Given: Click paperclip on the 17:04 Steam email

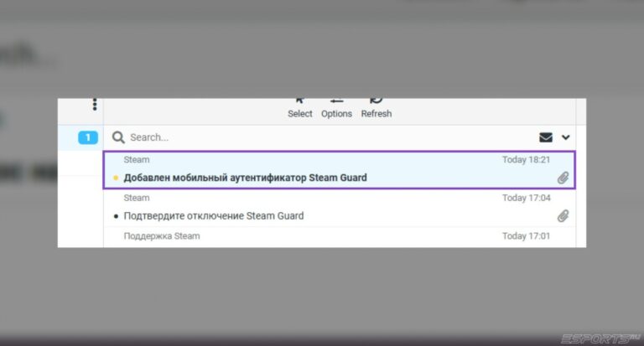Looking at the screenshot, I should pos(563,216).
